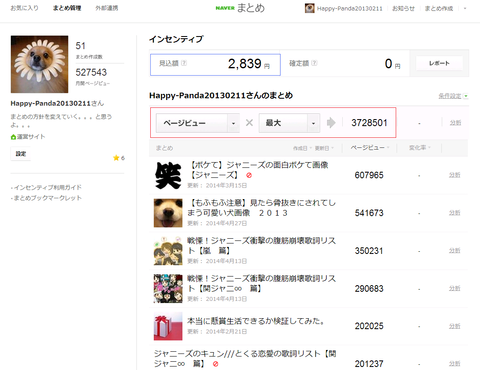Screen dimensions: 480x370
Task: Open the 最大 dropdown
Action: point(289,123)
